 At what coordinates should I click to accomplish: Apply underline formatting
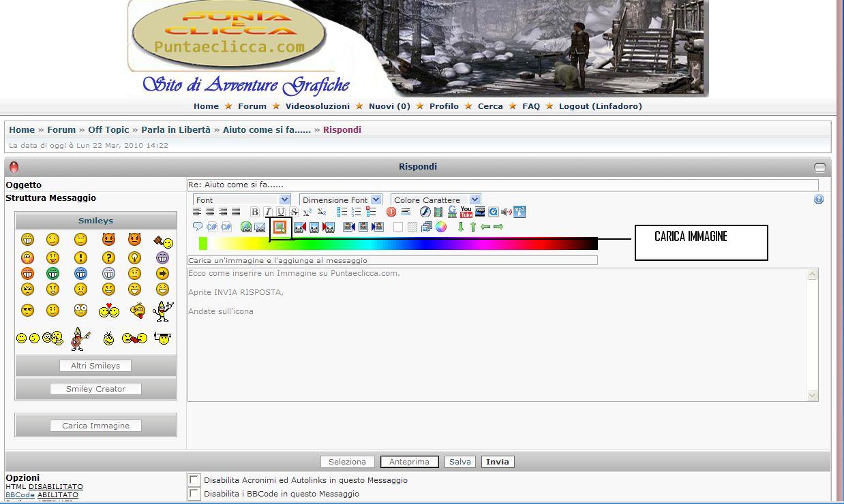pos(280,212)
